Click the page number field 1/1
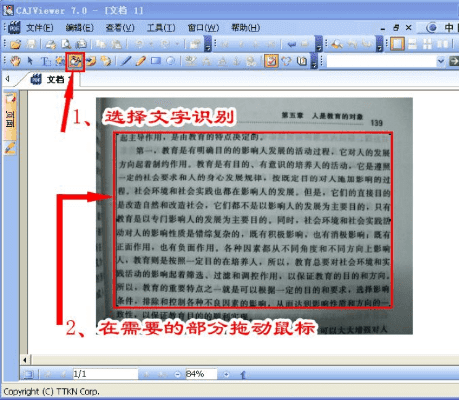This screenshot has height=400, width=459. 105,374
